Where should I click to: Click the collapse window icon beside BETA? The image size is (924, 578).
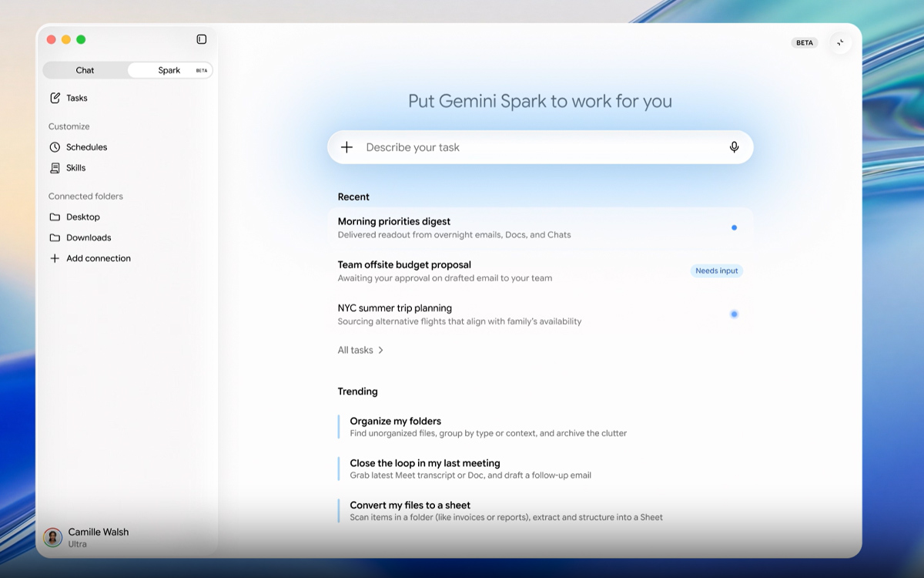coord(841,42)
